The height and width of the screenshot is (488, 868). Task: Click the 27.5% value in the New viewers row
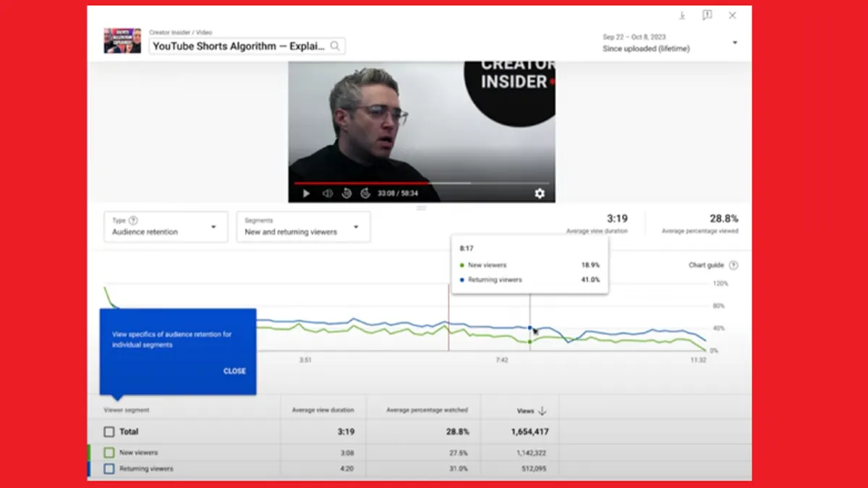[459, 453]
